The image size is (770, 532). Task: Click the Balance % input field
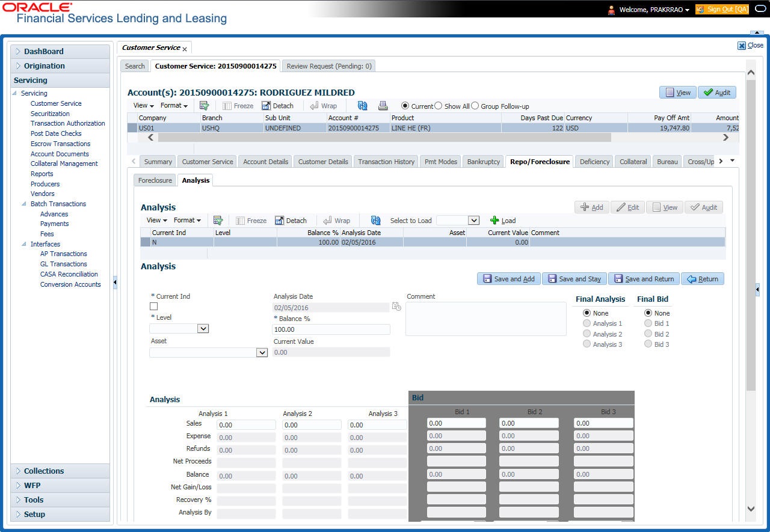point(331,329)
